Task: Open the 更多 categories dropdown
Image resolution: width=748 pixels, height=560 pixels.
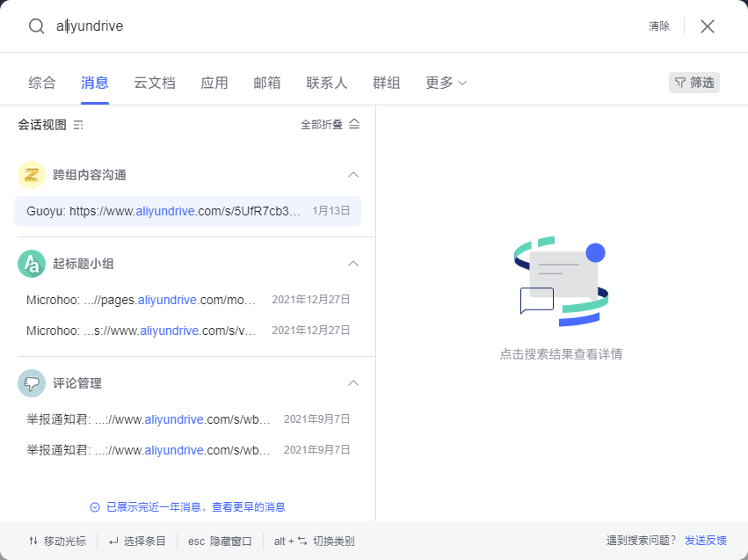Action: tap(446, 83)
